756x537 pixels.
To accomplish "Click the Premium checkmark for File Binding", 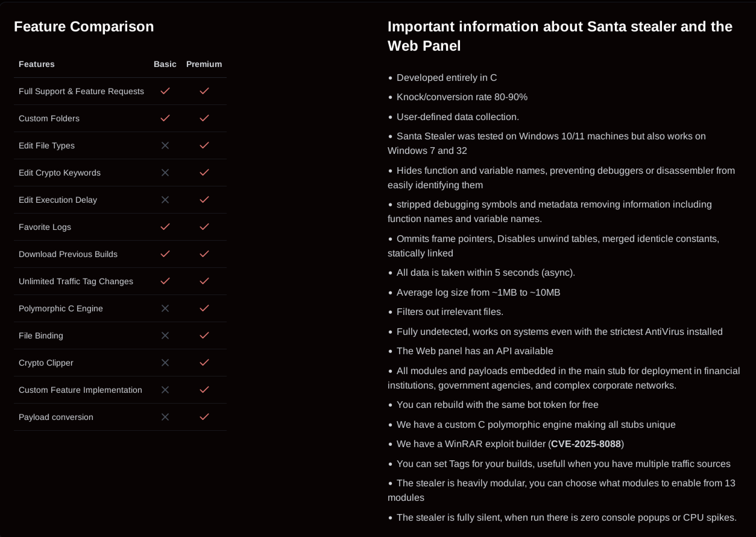I will click(204, 335).
